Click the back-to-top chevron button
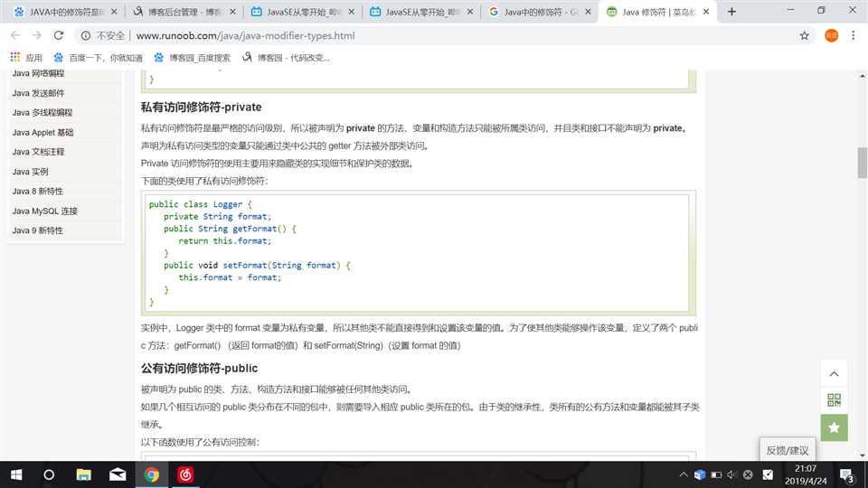The width and height of the screenshot is (868, 488). [x=834, y=374]
